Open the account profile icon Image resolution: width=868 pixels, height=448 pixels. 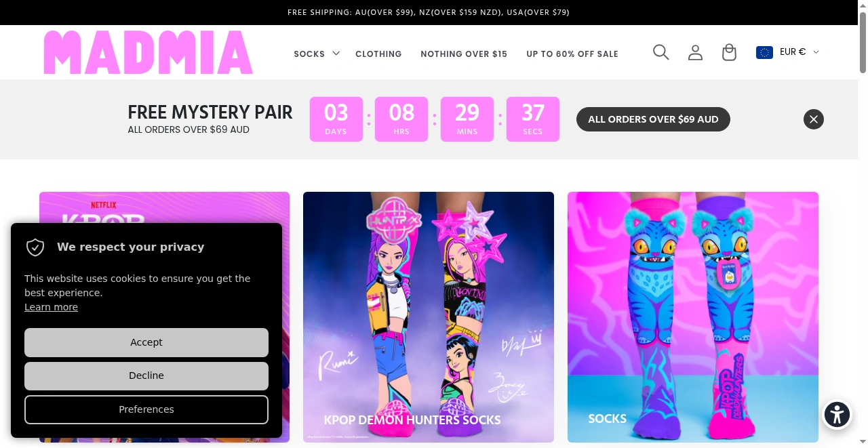tap(695, 52)
